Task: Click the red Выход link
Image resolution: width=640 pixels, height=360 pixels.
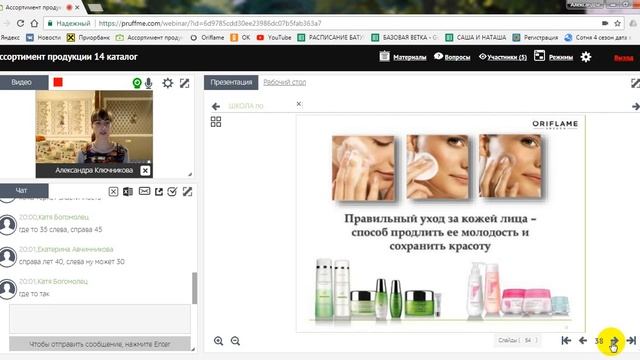Action: click(624, 58)
